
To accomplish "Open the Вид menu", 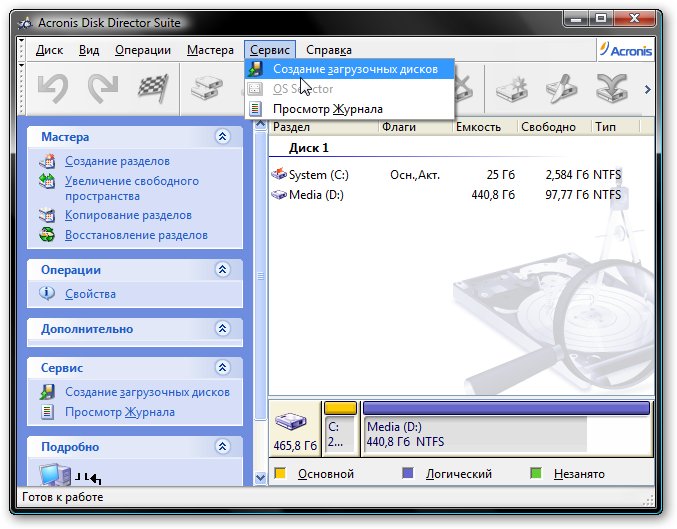I will click(x=89, y=50).
